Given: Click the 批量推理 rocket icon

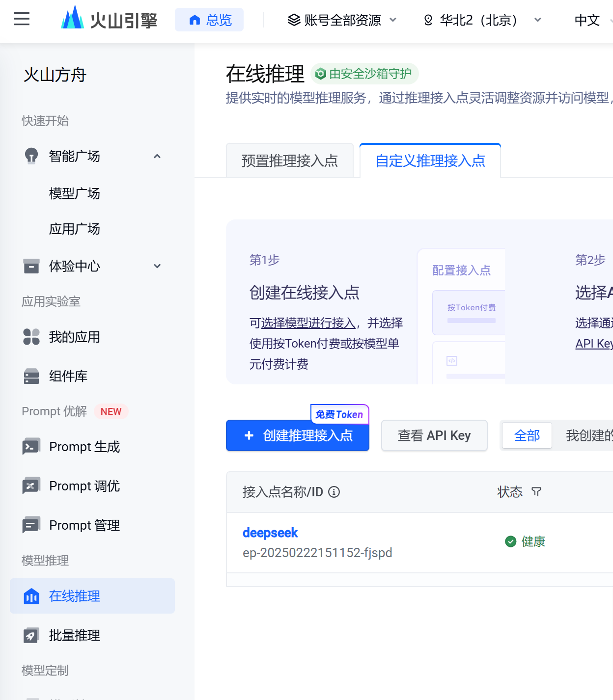Looking at the screenshot, I should click(x=31, y=635).
